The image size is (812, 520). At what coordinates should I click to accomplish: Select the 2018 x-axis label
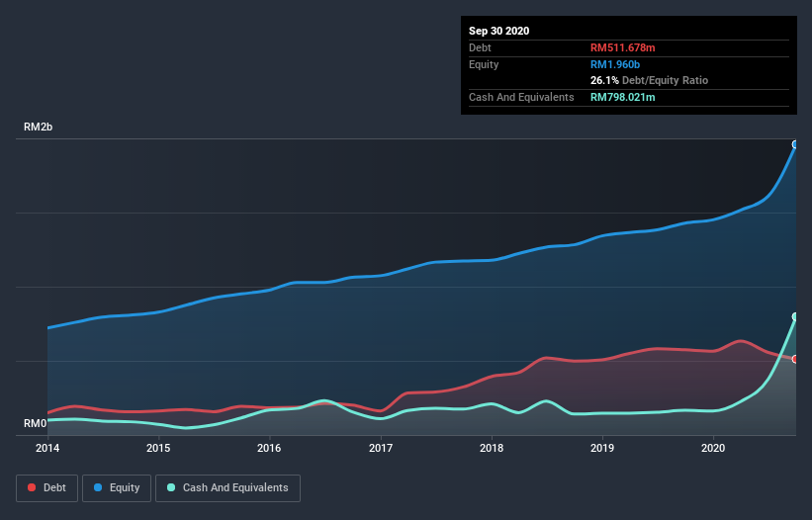pyautogui.click(x=491, y=448)
